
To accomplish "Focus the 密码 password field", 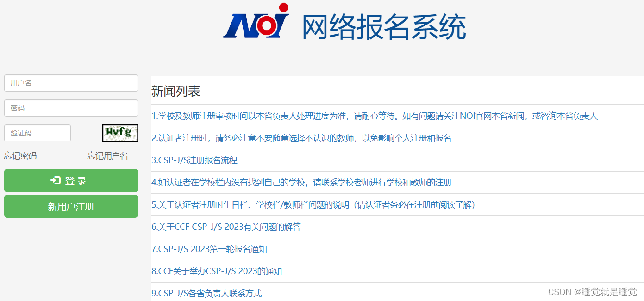I will tap(71, 108).
